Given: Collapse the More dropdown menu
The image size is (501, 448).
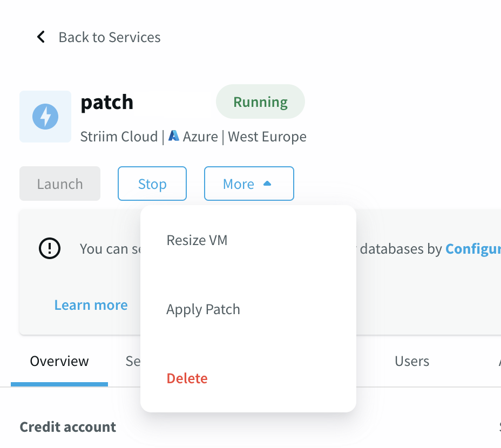Looking at the screenshot, I should [249, 184].
